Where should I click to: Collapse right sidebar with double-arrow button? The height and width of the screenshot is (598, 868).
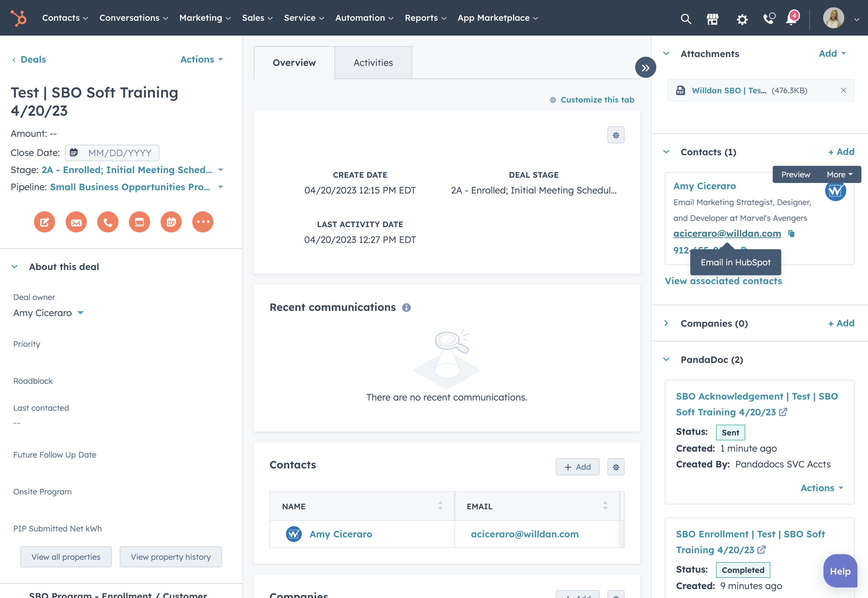(x=645, y=68)
